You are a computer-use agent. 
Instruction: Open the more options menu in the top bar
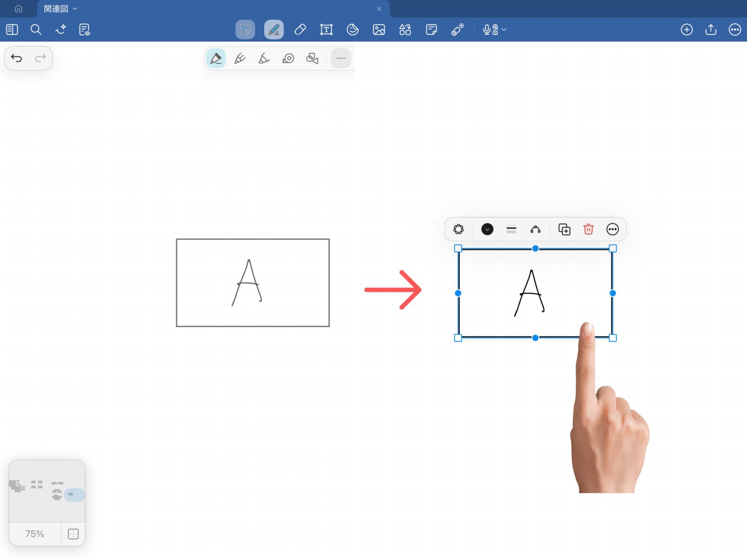tap(735, 30)
